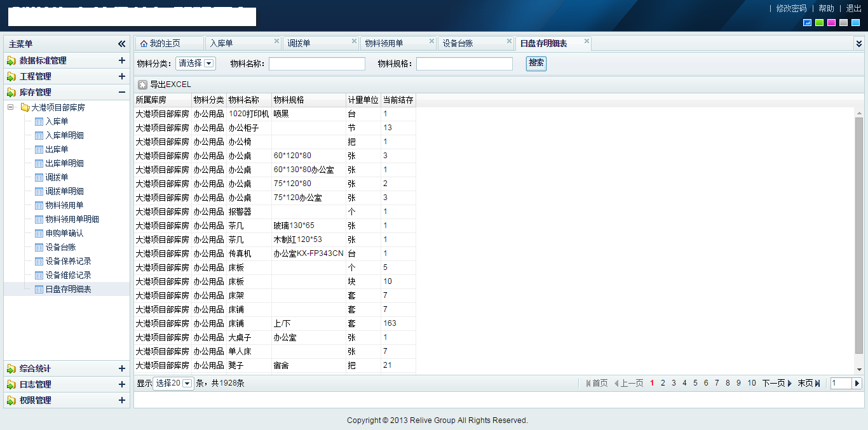Close the 设备台账 tab

(509, 41)
